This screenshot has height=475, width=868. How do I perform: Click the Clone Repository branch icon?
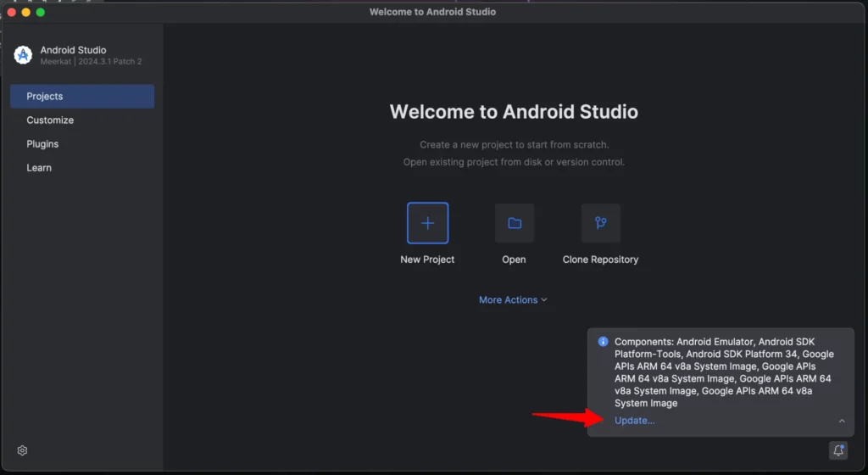click(x=601, y=223)
